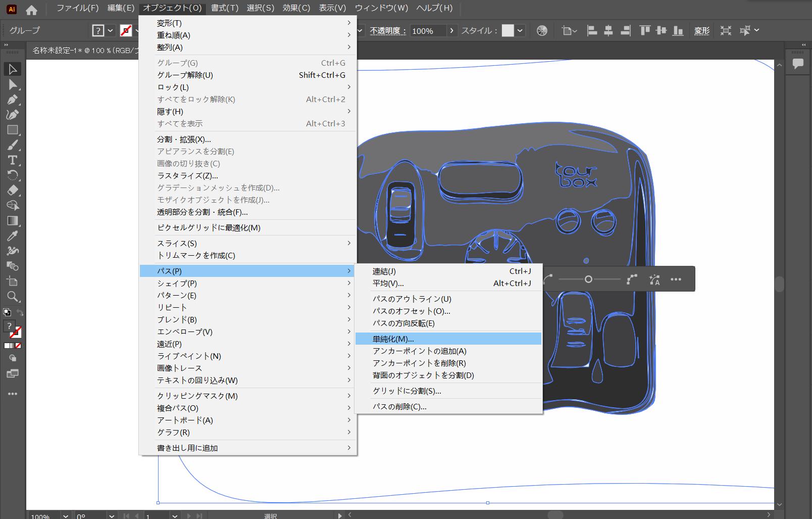Viewport: 812px width, 519px height.
Task: Select the Curvature tool
Action: [x=13, y=115]
